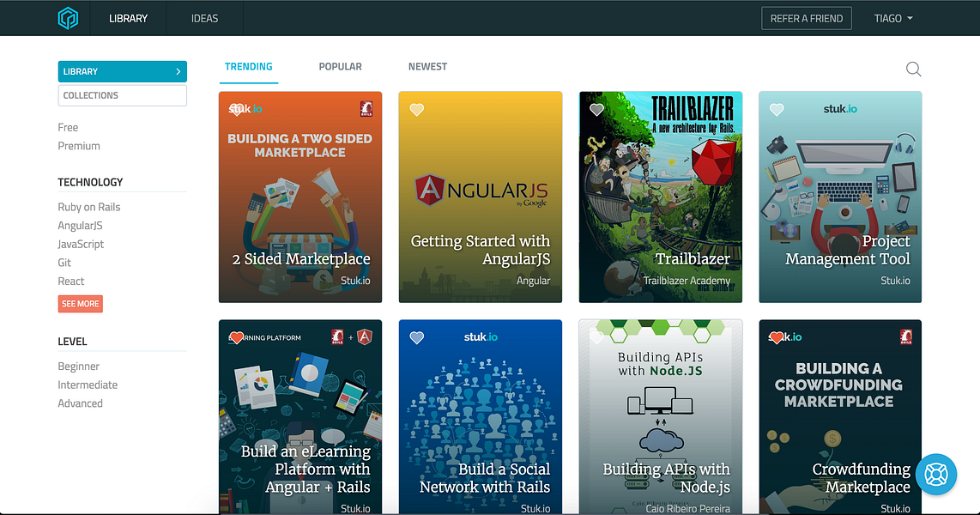Click the LIBRARY sidebar chevron arrow

[x=178, y=71]
